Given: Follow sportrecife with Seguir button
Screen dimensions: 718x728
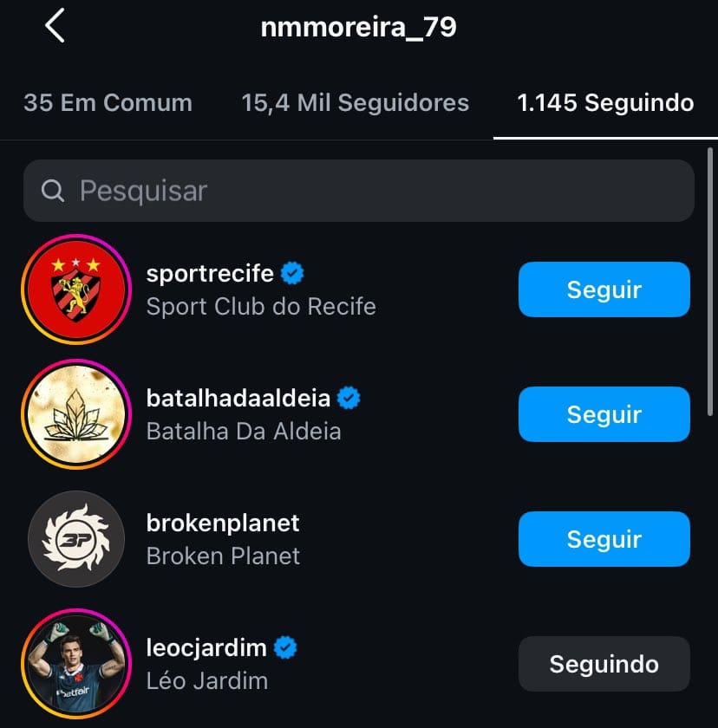Looking at the screenshot, I should [x=604, y=289].
